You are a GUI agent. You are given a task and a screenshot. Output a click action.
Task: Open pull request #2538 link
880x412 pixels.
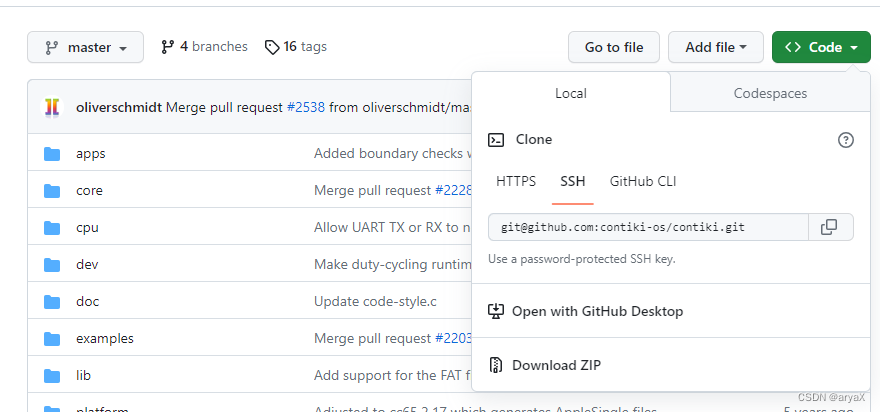(305, 107)
